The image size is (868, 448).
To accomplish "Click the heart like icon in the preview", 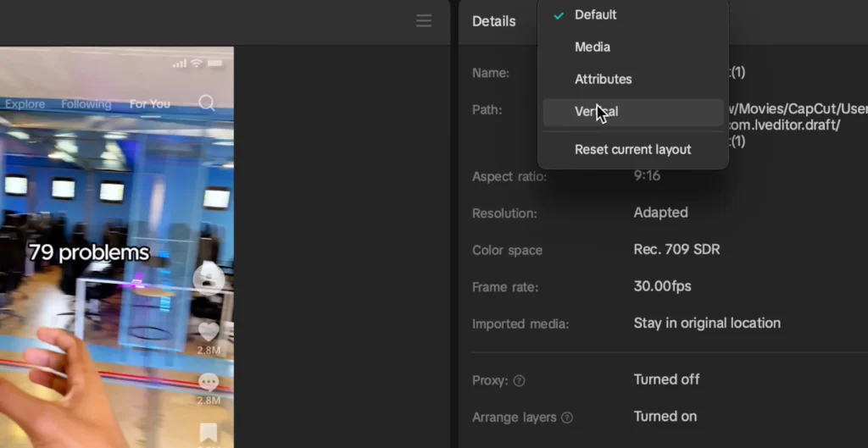I will [209, 331].
